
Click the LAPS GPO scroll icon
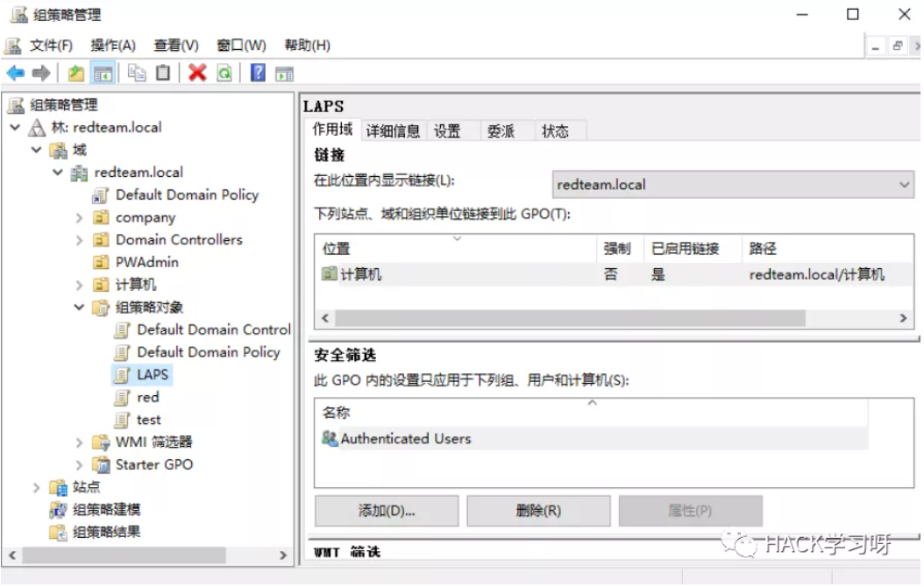pos(122,375)
